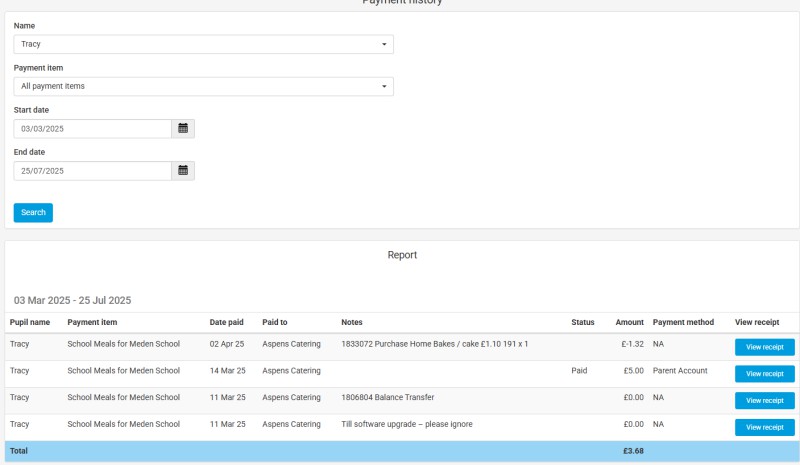Select the note 'Till software upgrade – please ignore'
The height and width of the screenshot is (465, 800).
click(407, 424)
